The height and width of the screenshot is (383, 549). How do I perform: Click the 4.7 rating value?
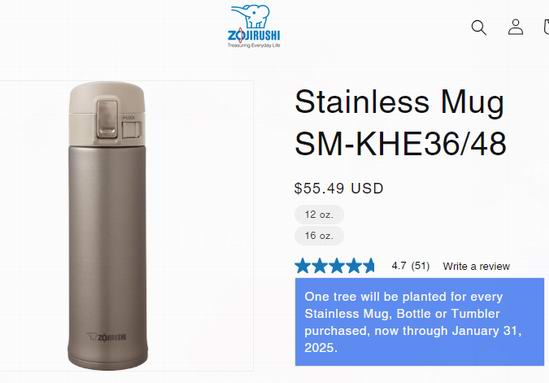[x=399, y=266]
